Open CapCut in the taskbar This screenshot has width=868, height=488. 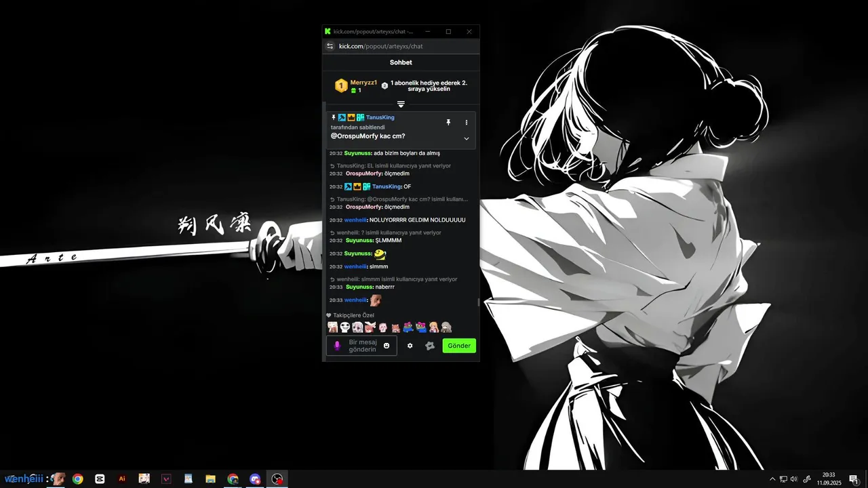pos(100,479)
